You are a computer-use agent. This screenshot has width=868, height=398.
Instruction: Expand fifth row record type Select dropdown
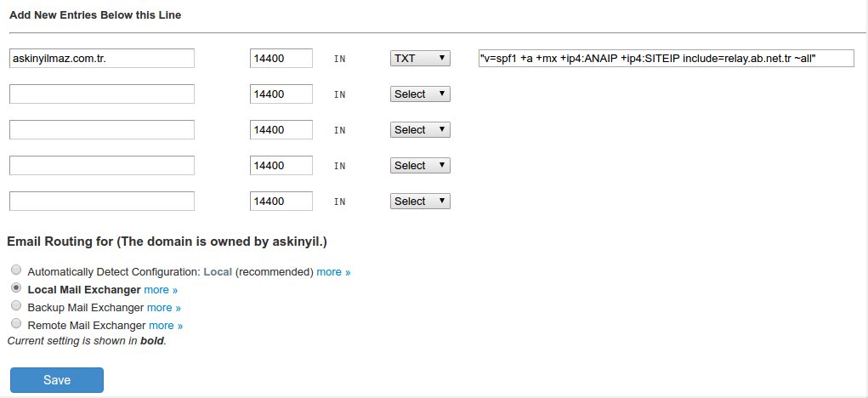coord(420,202)
